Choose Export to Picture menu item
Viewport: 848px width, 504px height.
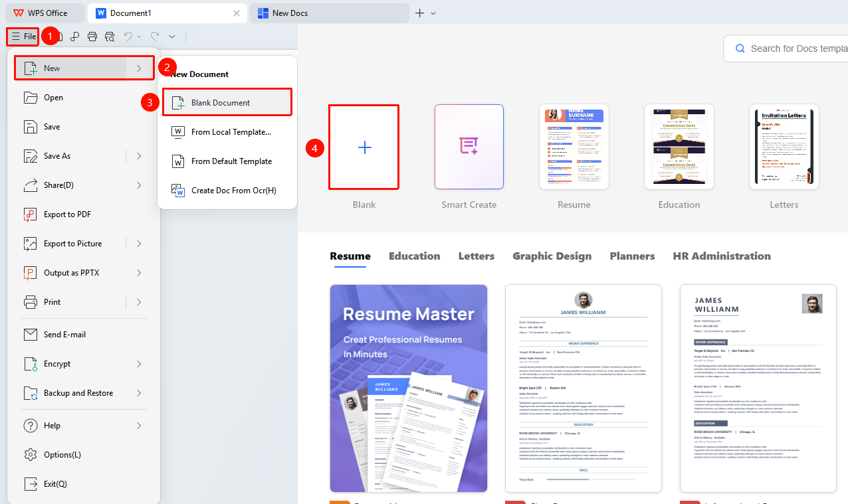click(x=84, y=244)
